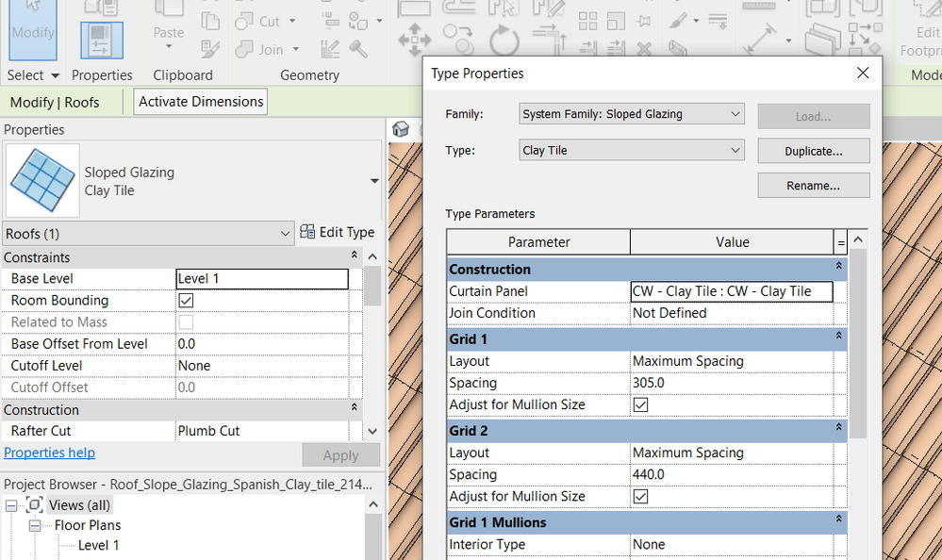942x560 pixels.
Task: Select the Match Type Properties brush icon
Action: pos(210,49)
